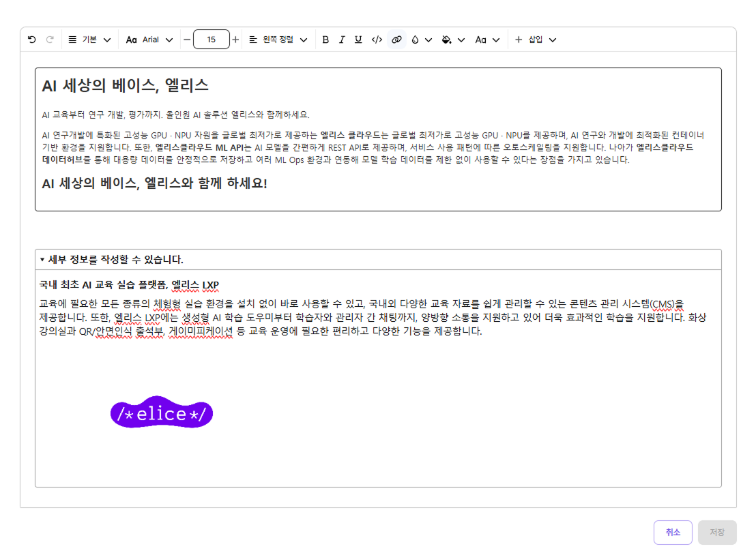This screenshot has width=756, height=553.
Task: Toggle the insert link button
Action: coord(396,40)
